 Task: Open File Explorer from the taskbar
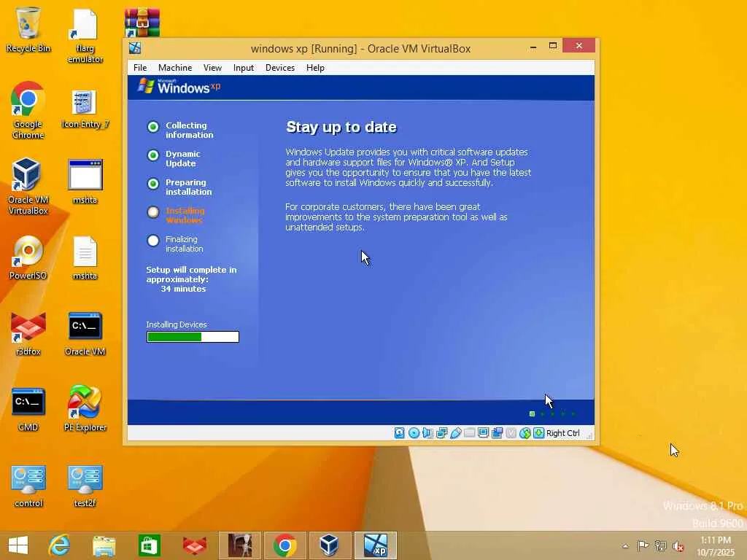click(x=104, y=545)
